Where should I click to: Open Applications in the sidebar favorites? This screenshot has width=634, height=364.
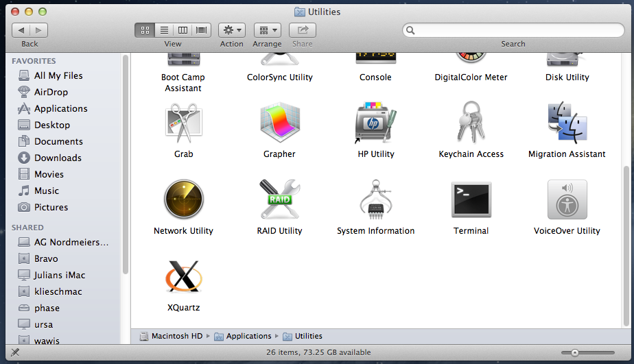(60, 108)
